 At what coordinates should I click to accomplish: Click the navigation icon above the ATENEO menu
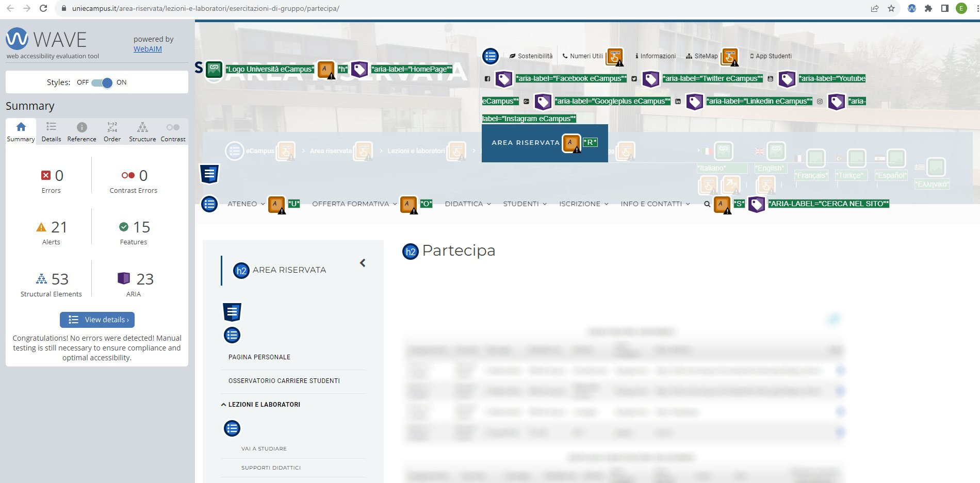point(209,174)
